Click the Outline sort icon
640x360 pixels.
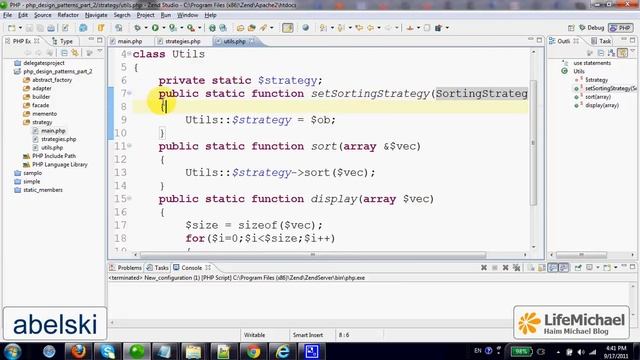pyautogui.click(x=611, y=53)
